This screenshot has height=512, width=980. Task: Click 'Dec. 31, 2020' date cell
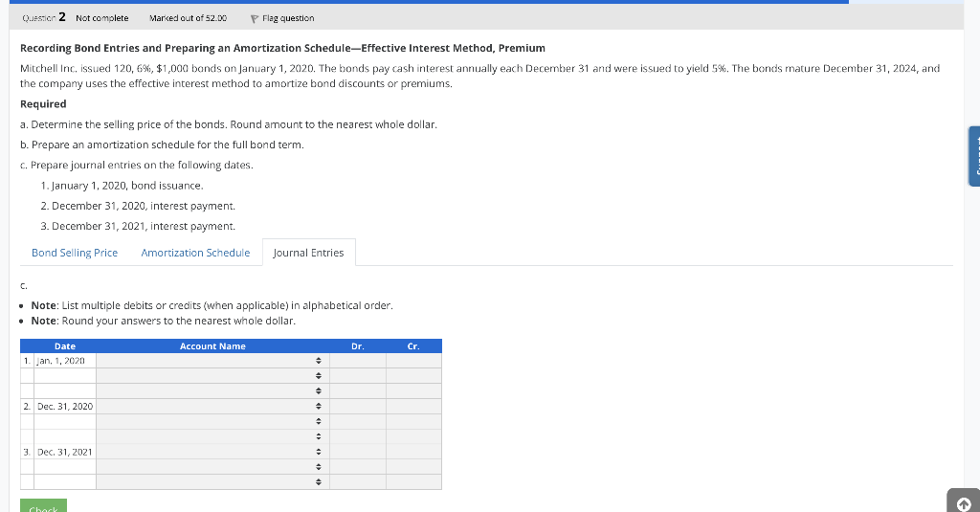(65, 407)
